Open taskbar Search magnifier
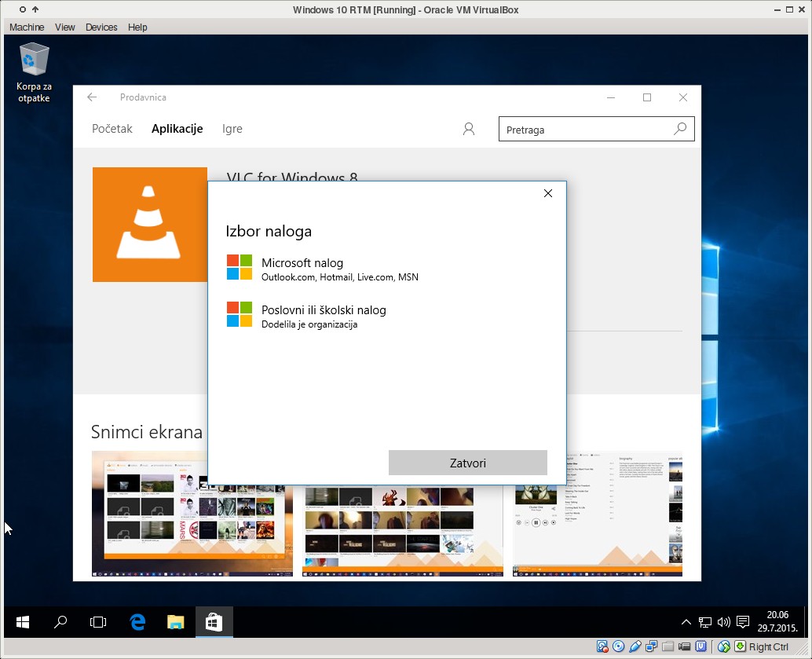Screen dimensions: 812x659 (x=60, y=622)
